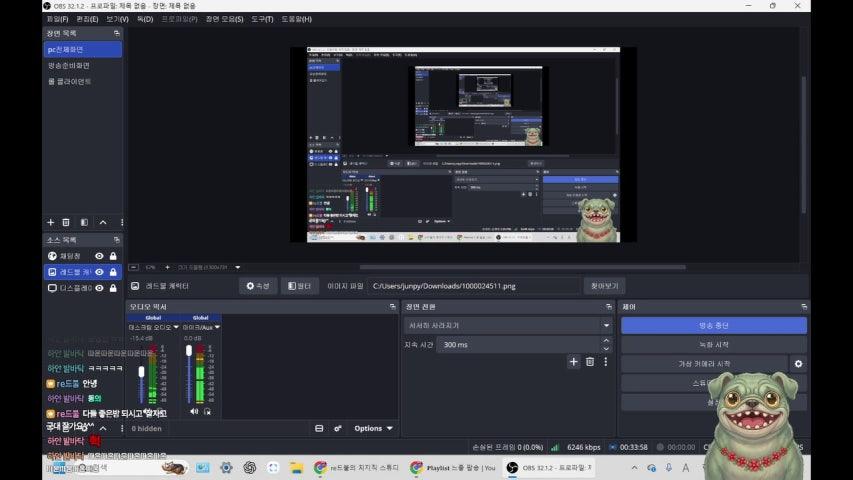853x480 pixels.
Task: Unlock the 채팅창 source lock icon
Action: pos(113,256)
